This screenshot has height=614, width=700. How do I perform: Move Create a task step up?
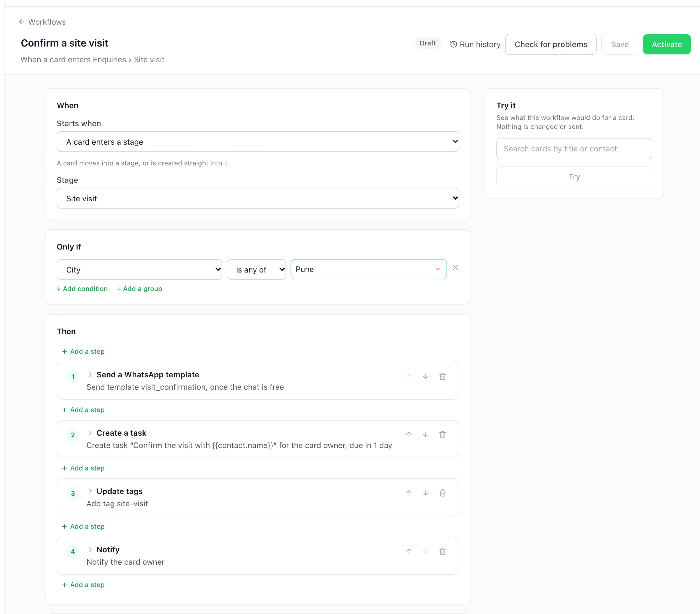click(x=409, y=435)
